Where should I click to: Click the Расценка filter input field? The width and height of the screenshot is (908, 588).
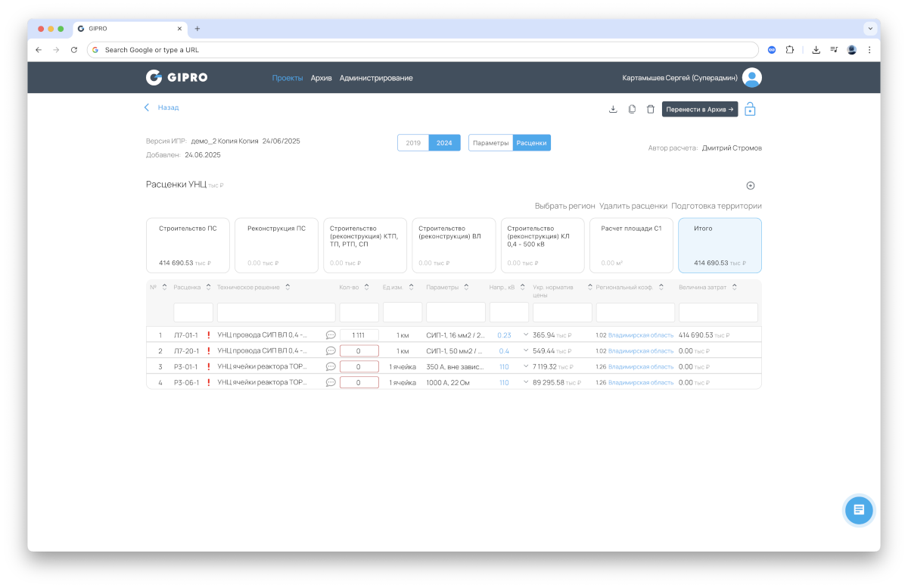point(194,313)
